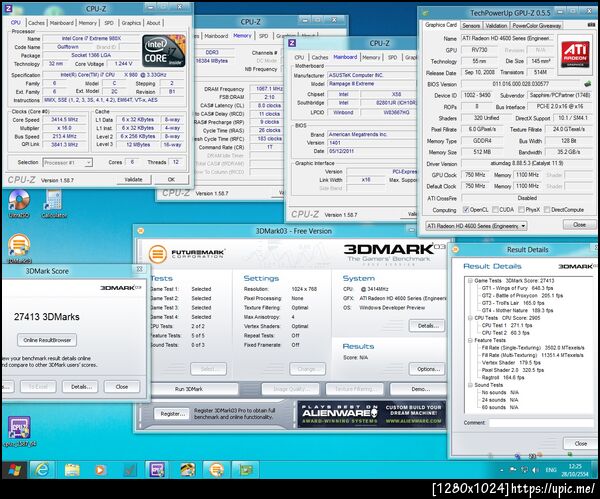The image size is (600, 499).
Task: Toggle the CUDA checkbox in GPU-Z
Action: (x=495, y=209)
